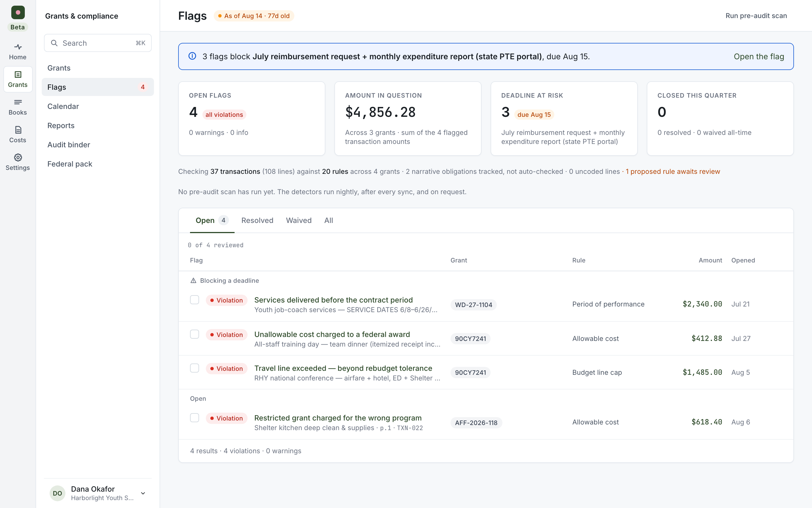Open Audit binder in the sidebar
The image size is (812, 508).
pos(98,144)
